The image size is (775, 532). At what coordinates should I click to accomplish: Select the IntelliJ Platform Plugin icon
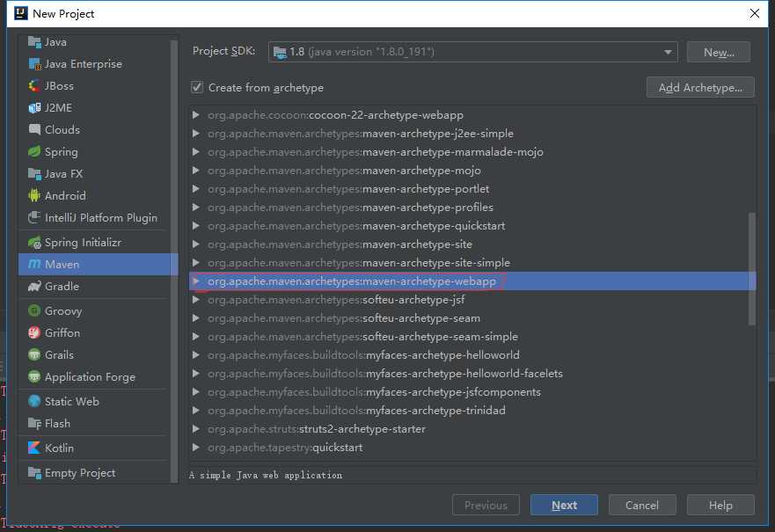click(x=34, y=217)
